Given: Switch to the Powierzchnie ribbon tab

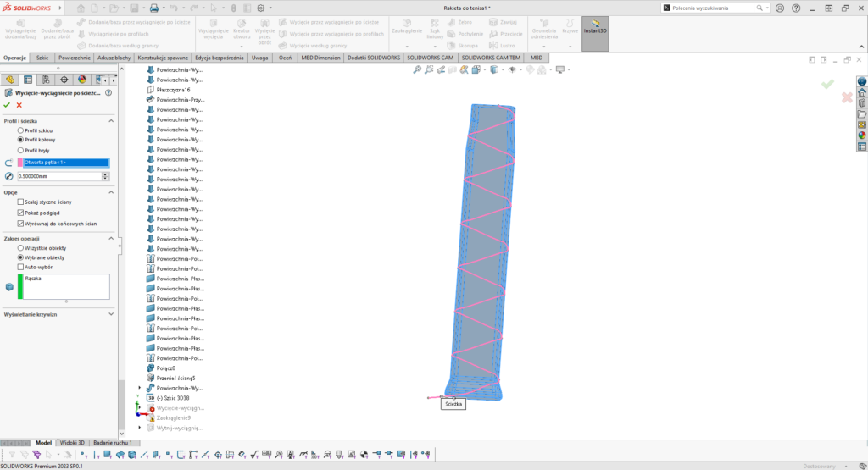Looking at the screenshot, I should [75, 58].
